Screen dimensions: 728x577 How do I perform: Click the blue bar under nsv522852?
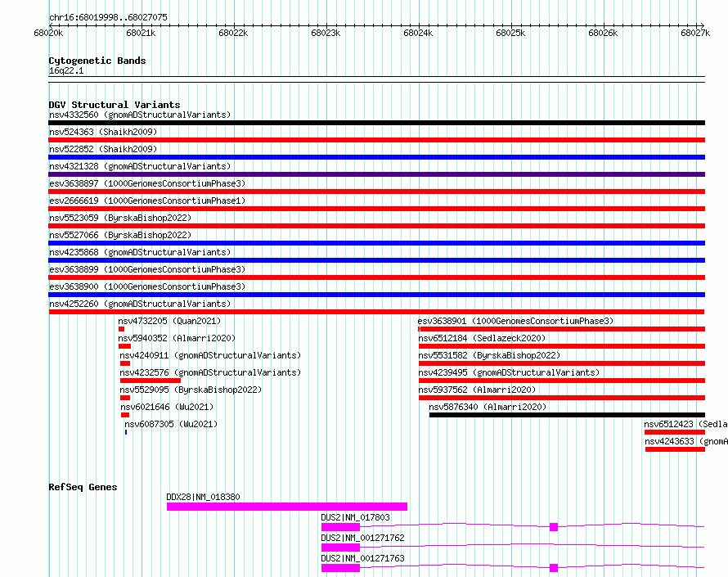[x=376, y=157]
